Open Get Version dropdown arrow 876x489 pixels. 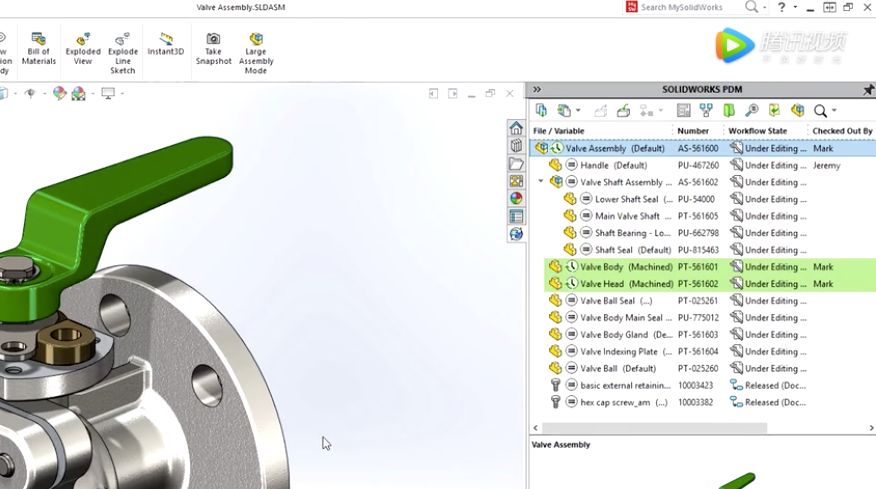578,111
